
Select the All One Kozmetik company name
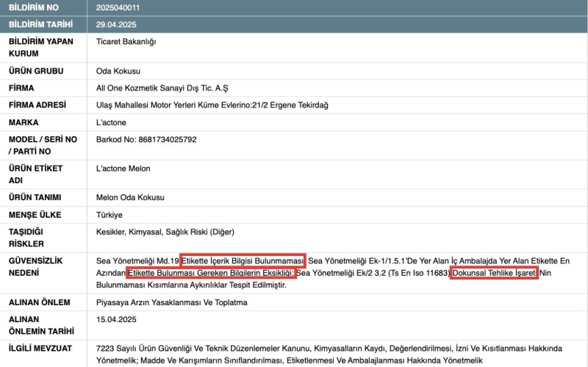coord(166,88)
